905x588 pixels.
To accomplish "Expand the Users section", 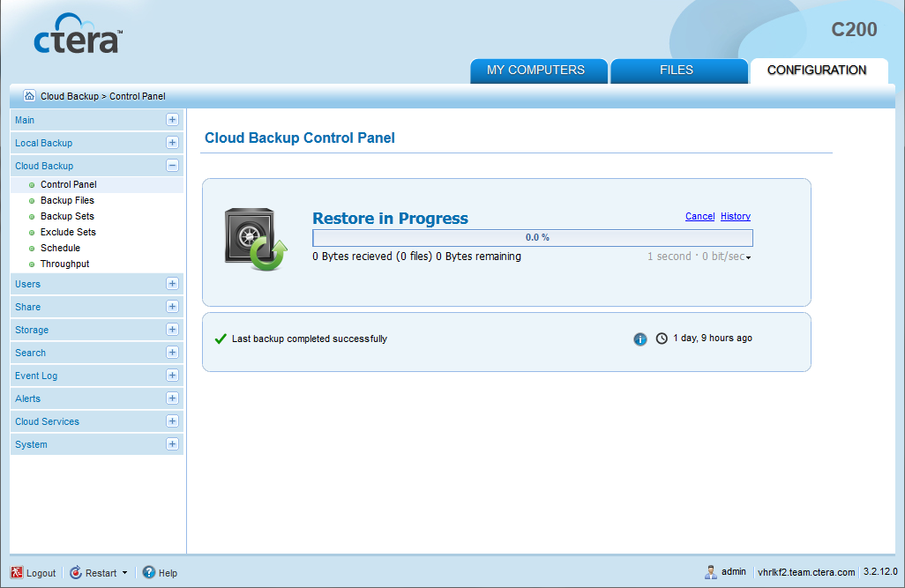I will tap(172, 283).
